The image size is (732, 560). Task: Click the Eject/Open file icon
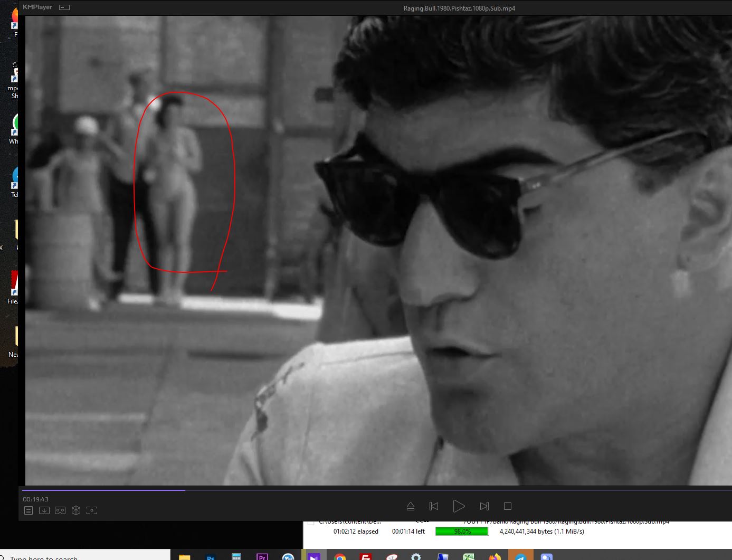[411, 506]
